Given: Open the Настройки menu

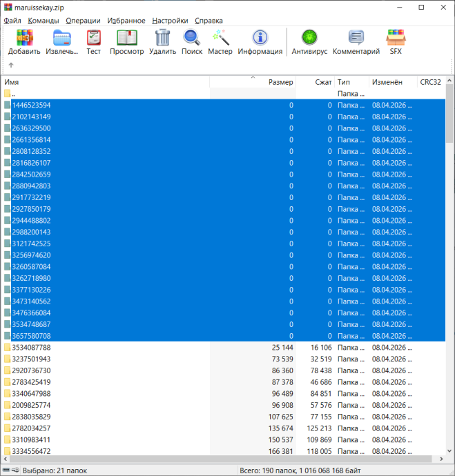Looking at the screenshot, I should click(x=170, y=21).
